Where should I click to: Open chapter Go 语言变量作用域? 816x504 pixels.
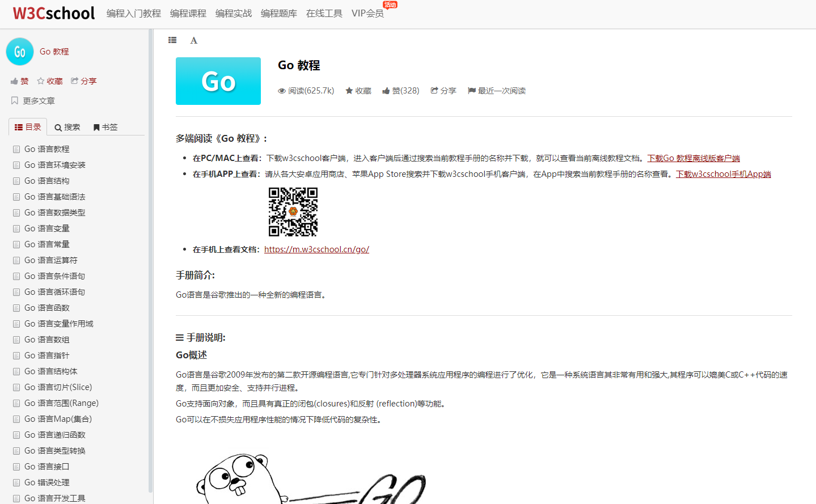pos(59,324)
